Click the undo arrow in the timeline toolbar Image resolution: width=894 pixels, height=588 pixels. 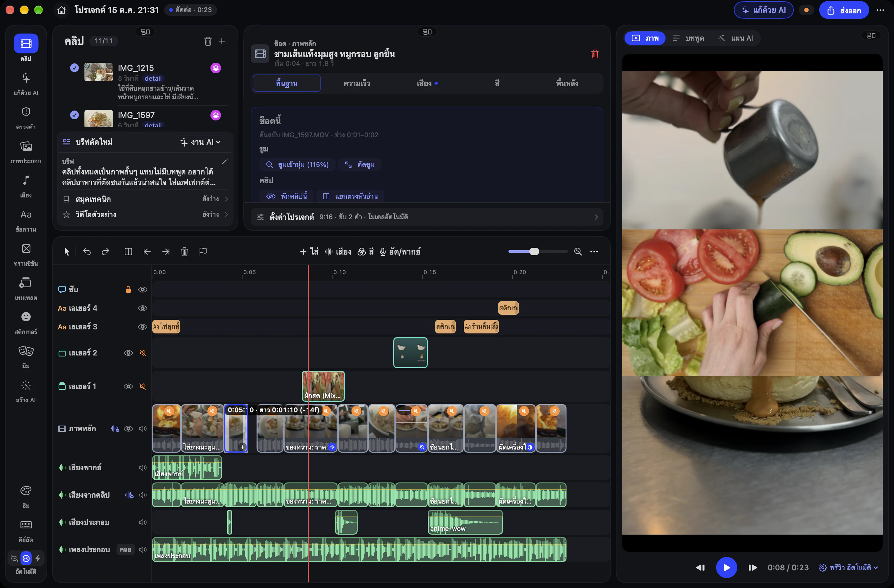87,251
